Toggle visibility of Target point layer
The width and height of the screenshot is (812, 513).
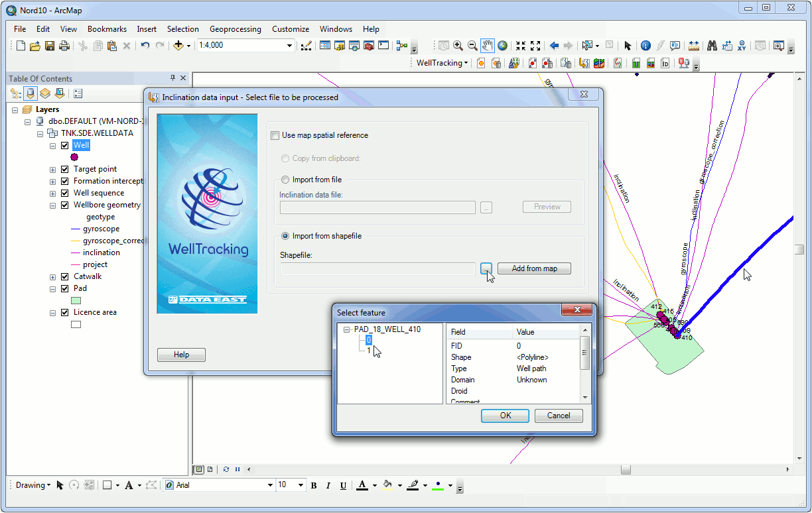pyautogui.click(x=64, y=169)
